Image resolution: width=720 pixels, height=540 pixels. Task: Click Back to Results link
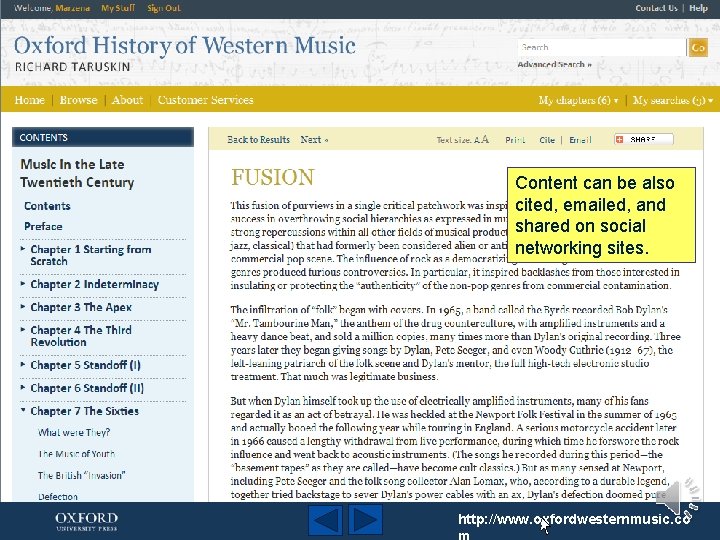[x=259, y=140]
